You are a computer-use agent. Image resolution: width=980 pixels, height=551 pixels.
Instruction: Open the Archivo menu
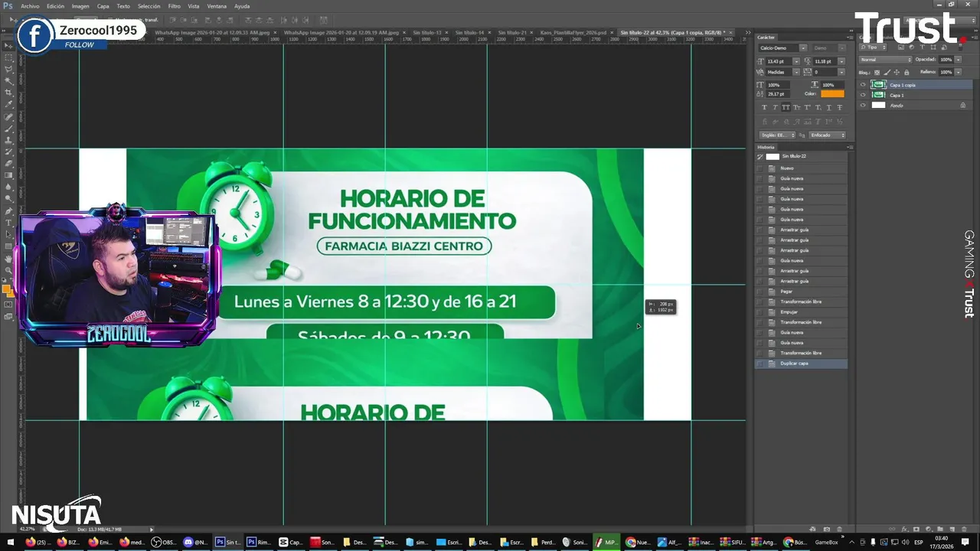[30, 6]
